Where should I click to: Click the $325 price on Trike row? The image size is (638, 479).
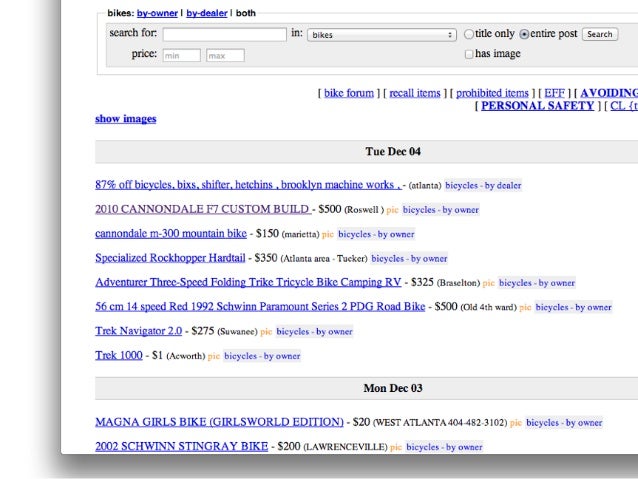(x=422, y=282)
